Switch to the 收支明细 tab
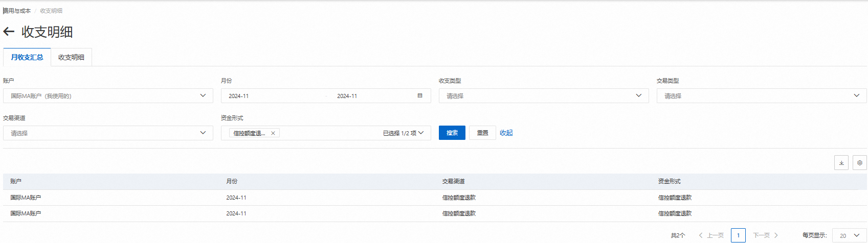Viewport: 868px width, 243px height. [x=71, y=57]
